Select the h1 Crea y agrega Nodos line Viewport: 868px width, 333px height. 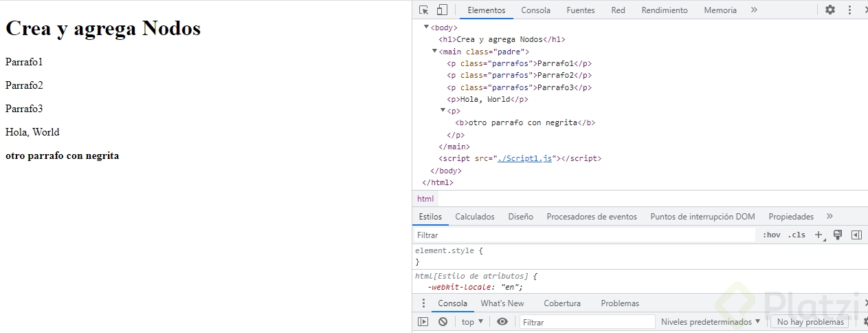[502, 39]
